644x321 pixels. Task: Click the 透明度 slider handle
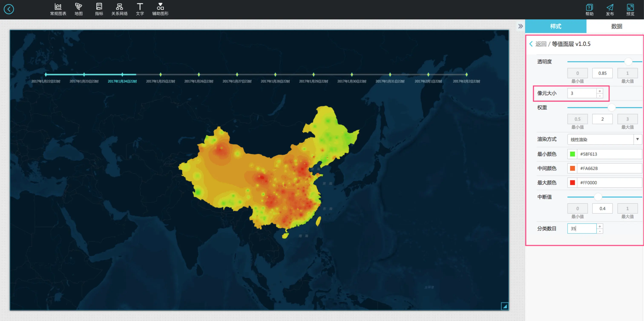[x=628, y=61]
